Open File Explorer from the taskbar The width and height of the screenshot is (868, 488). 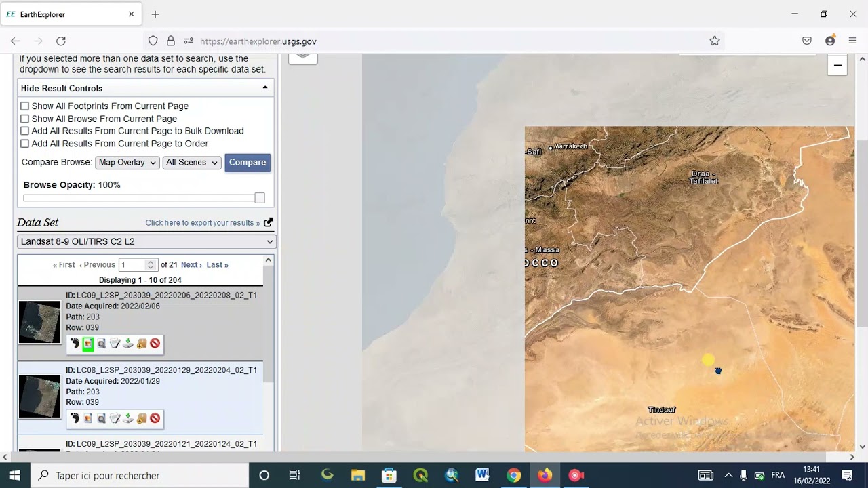(358, 475)
